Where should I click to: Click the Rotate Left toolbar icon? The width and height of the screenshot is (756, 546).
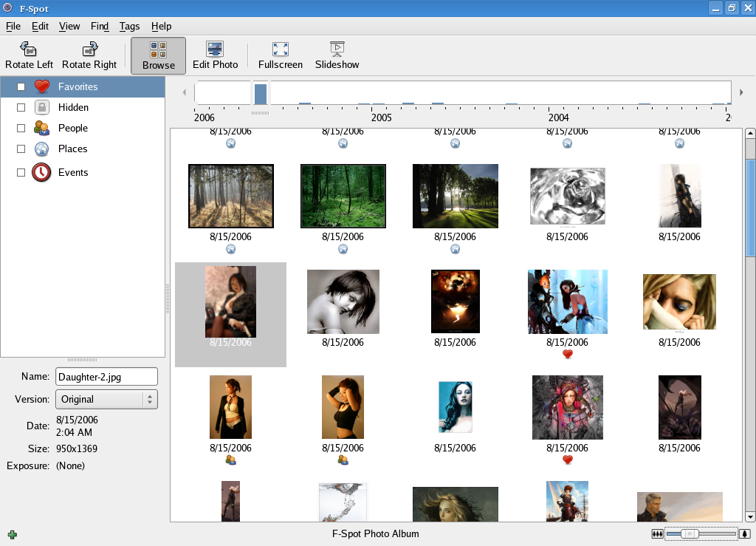pyautogui.click(x=29, y=49)
